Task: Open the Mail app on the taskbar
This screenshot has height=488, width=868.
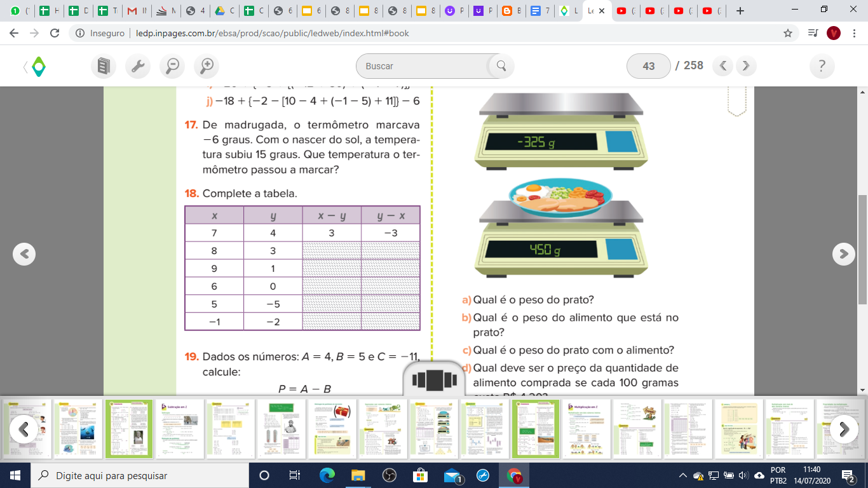Action: [452, 475]
